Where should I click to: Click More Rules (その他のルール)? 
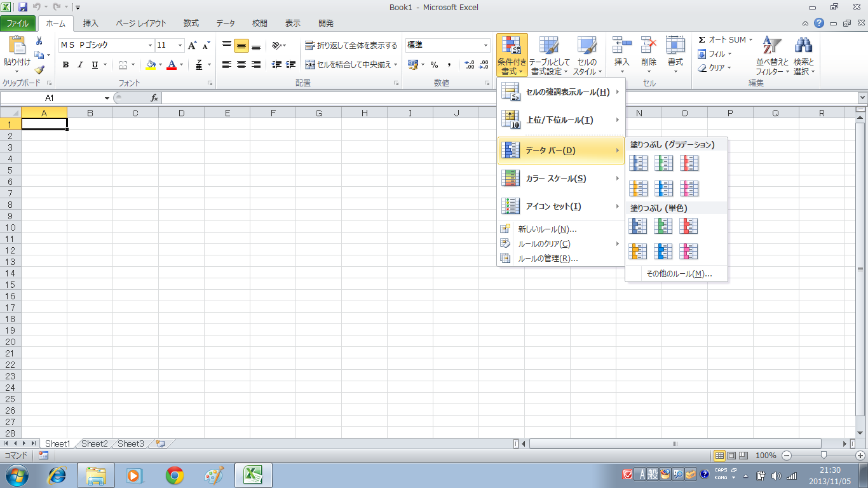point(678,274)
